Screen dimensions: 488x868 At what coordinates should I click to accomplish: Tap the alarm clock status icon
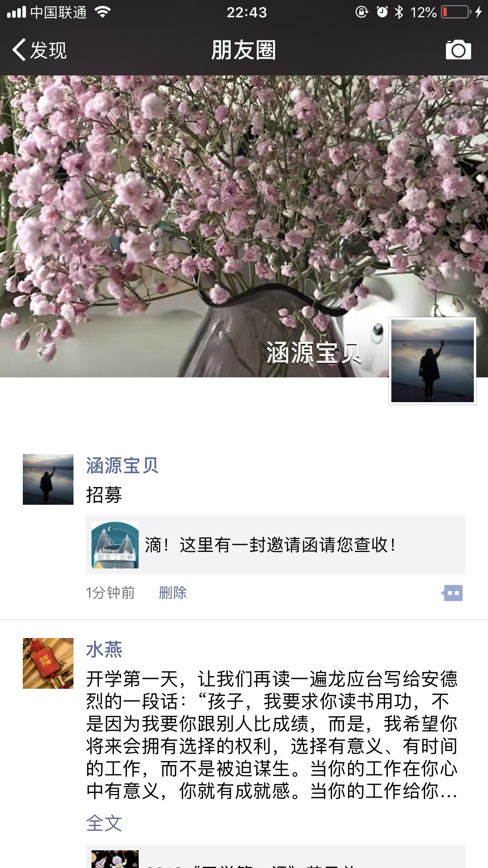click(382, 12)
